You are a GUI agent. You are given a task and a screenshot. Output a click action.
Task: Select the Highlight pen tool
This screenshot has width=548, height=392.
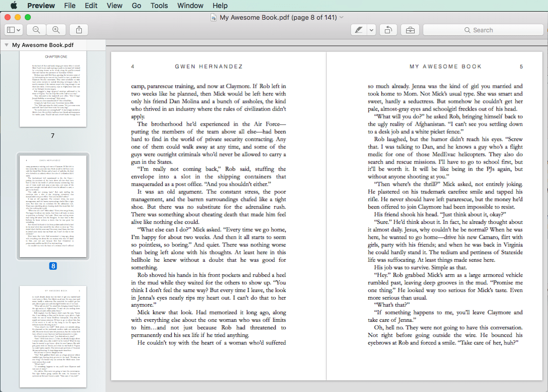click(359, 30)
